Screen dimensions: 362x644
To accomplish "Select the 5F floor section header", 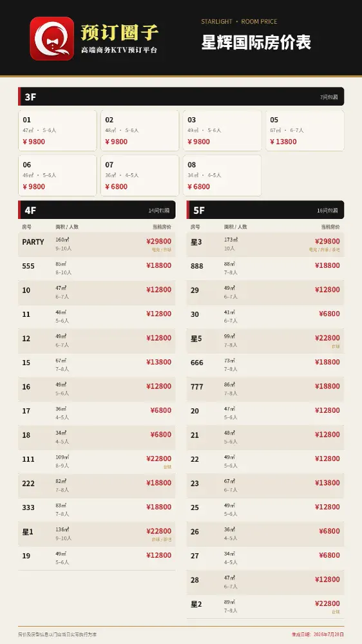I will (265, 210).
